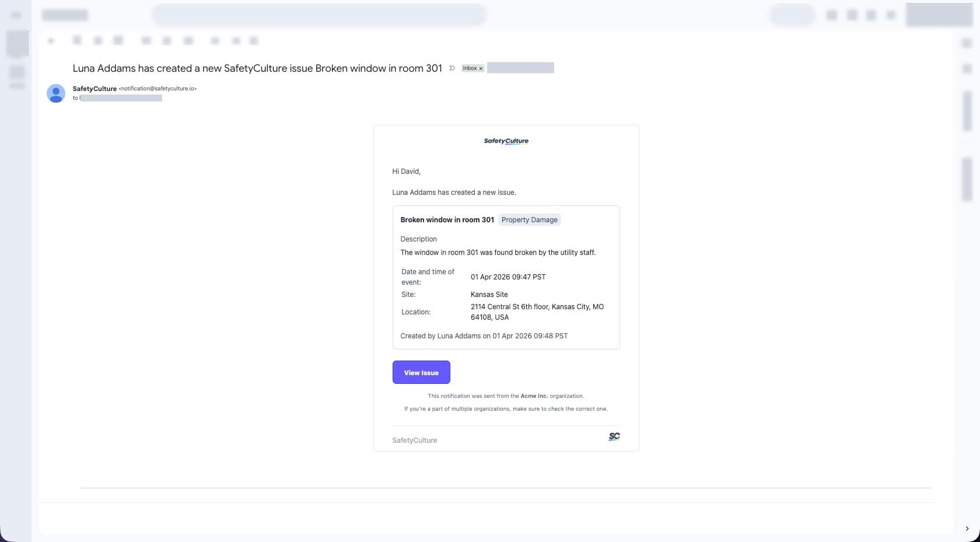The image size is (980, 542).
Task: Open the SafetyCulture link in the footer
Action: [414, 440]
